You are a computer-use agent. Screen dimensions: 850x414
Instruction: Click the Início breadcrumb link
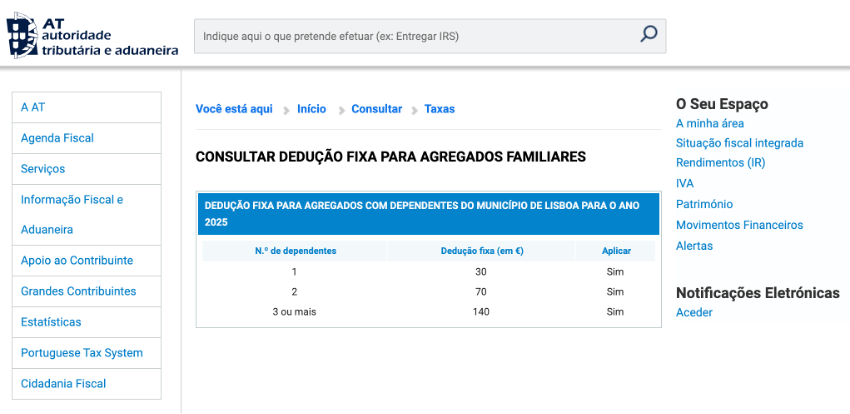tap(311, 109)
